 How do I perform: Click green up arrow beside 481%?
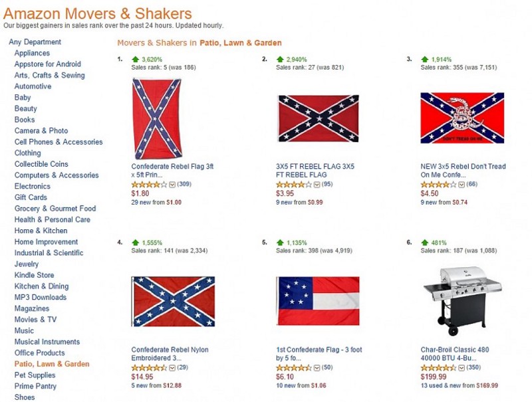click(424, 243)
